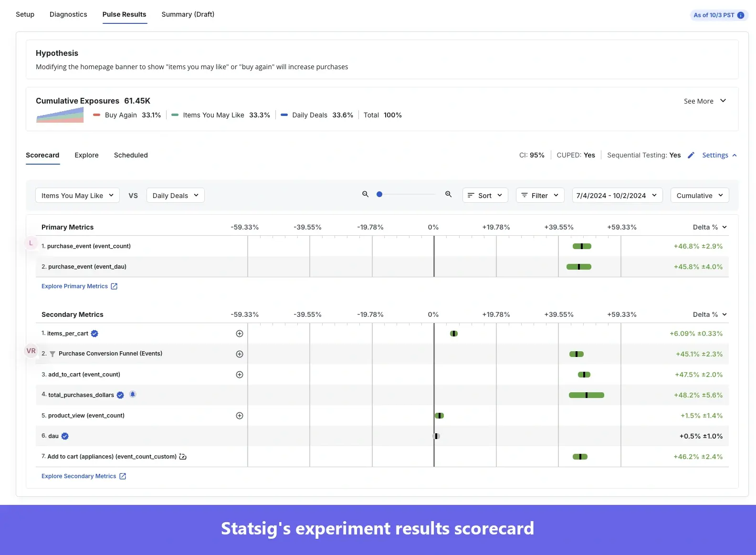Open the 7/4/2024 - 10/2/2024 date range dropdown
The height and width of the screenshot is (555, 756).
617,195
